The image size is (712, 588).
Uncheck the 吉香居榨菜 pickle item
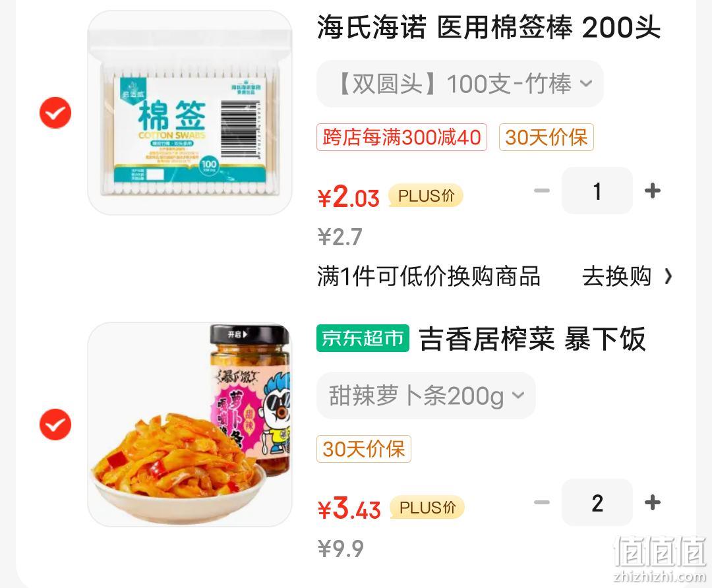tap(55, 425)
